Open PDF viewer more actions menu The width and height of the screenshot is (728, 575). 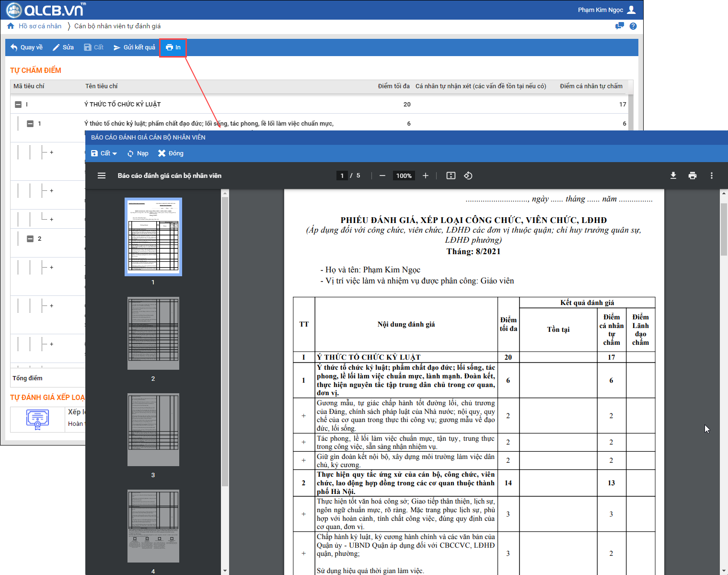(711, 176)
